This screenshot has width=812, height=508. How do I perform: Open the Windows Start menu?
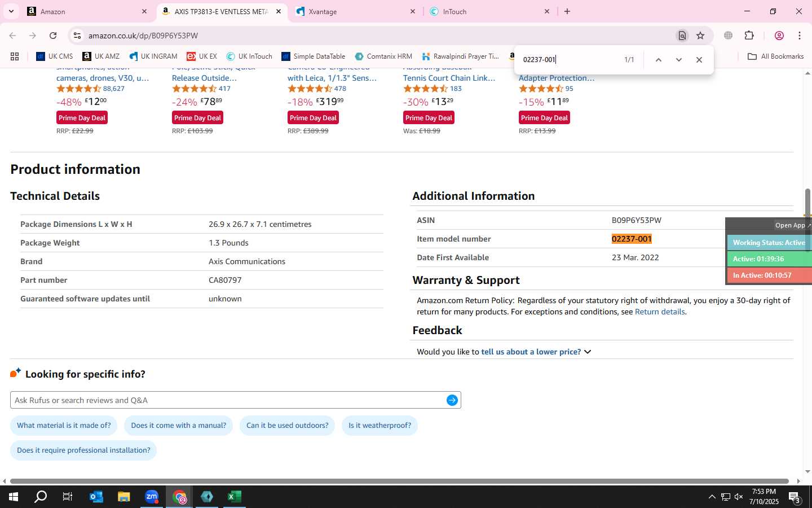(x=14, y=497)
